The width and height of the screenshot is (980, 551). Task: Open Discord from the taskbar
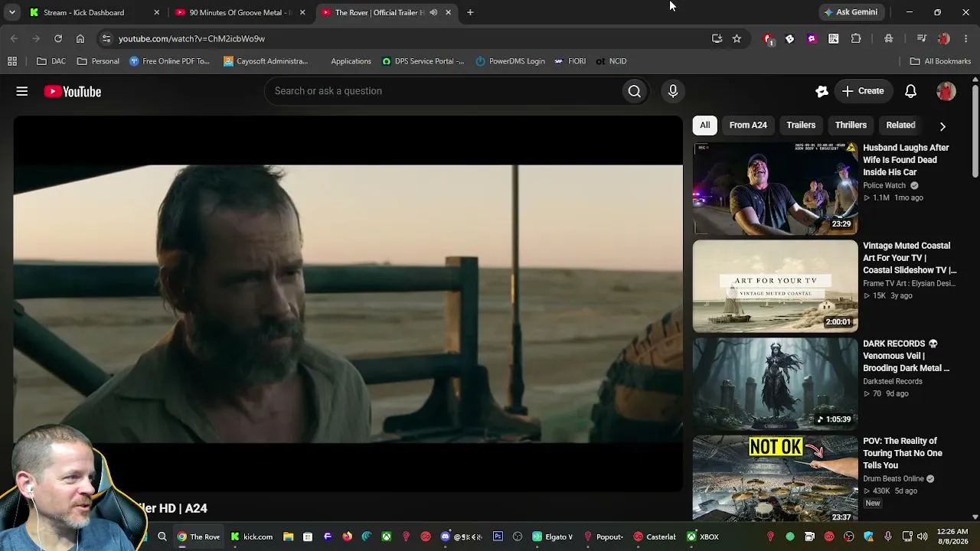click(x=445, y=536)
